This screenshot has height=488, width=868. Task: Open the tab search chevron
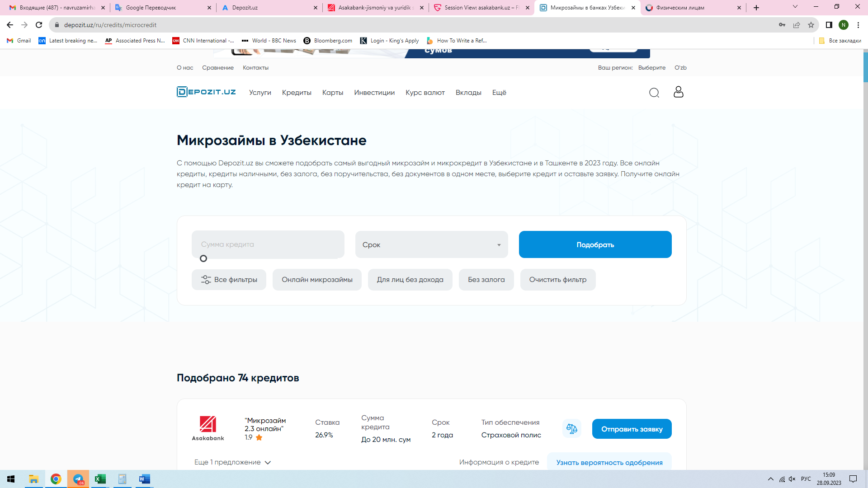tap(795, 7)
